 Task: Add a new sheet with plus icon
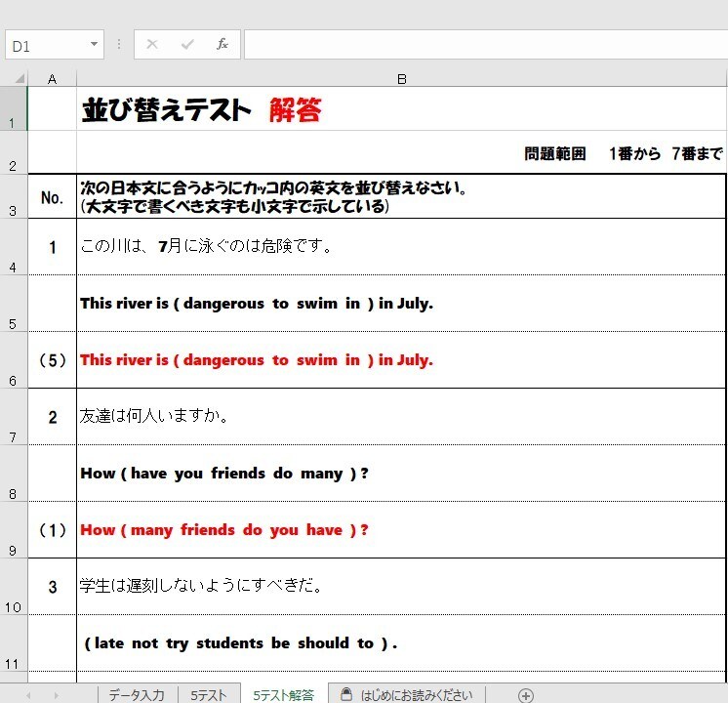526,695
